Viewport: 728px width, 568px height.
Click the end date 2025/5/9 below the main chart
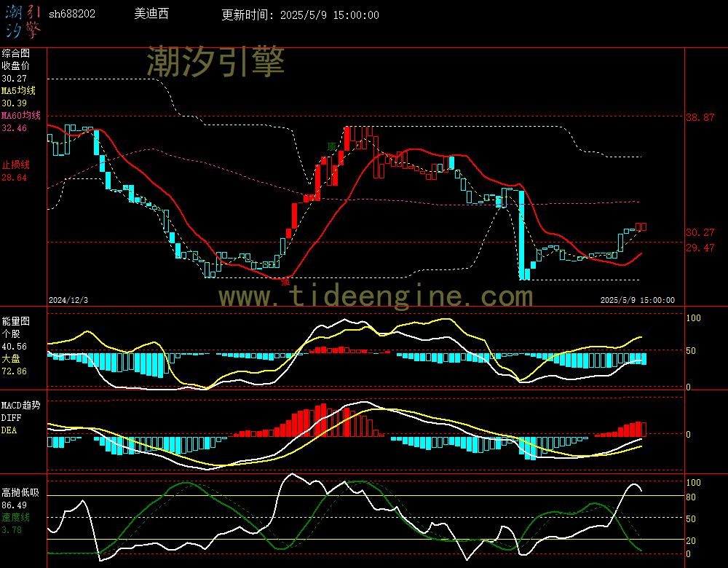click(638, 300)
